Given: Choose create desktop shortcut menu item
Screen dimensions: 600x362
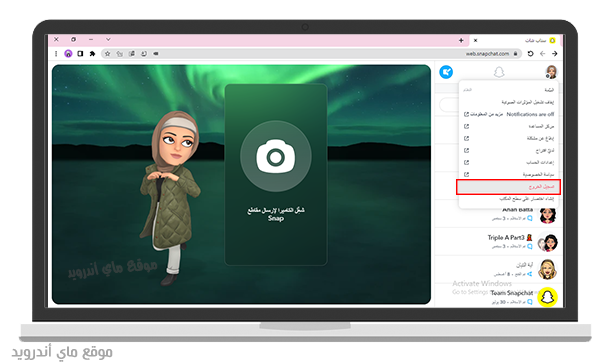Looking at the screenshot, I should pos(508,199).
